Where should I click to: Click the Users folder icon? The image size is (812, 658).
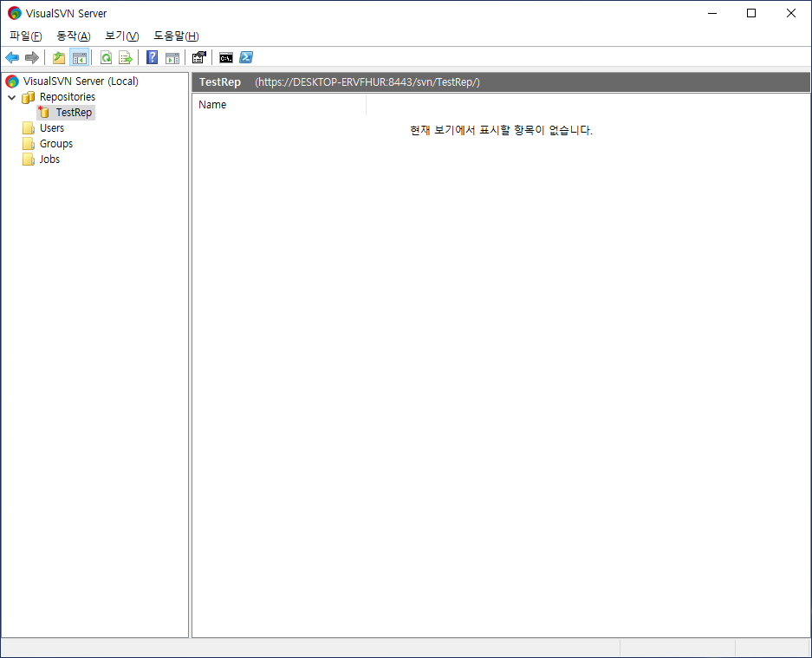(x=29, y=128)
